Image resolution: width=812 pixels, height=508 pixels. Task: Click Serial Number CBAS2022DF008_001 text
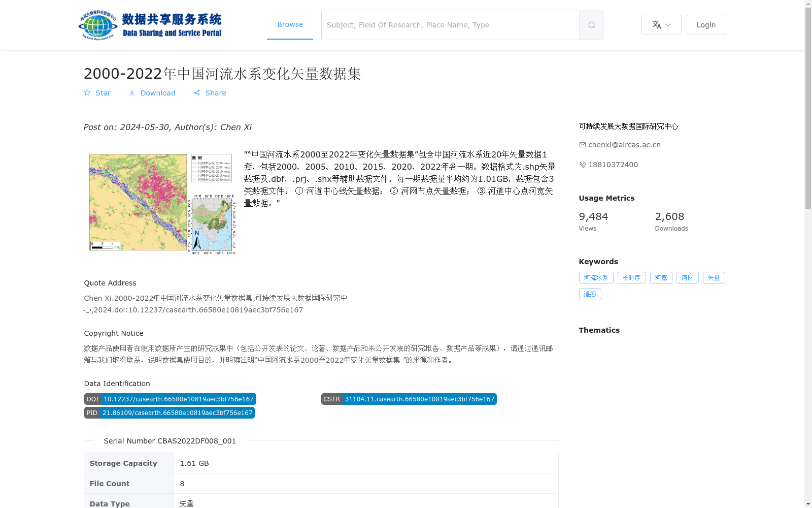pos(170,441)
